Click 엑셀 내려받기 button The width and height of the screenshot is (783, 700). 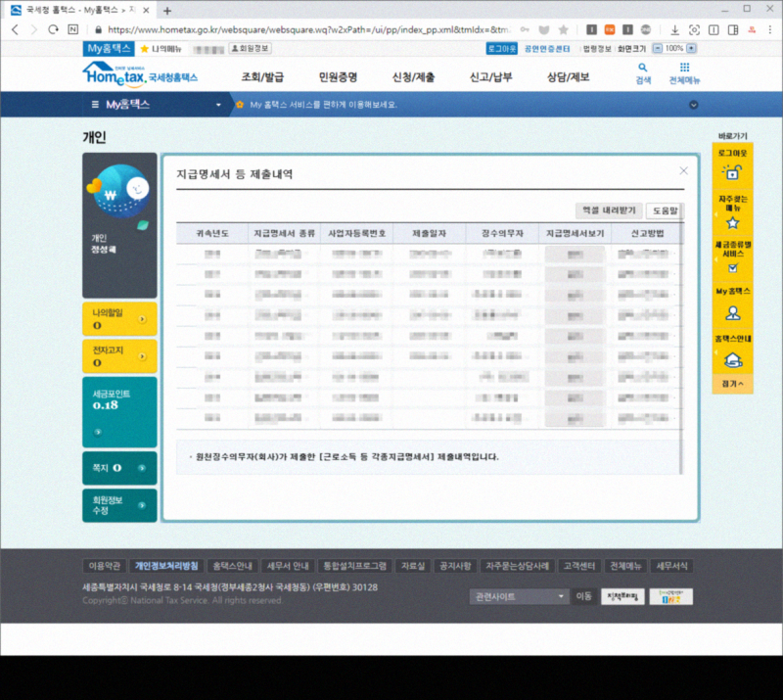click(609, 210)
